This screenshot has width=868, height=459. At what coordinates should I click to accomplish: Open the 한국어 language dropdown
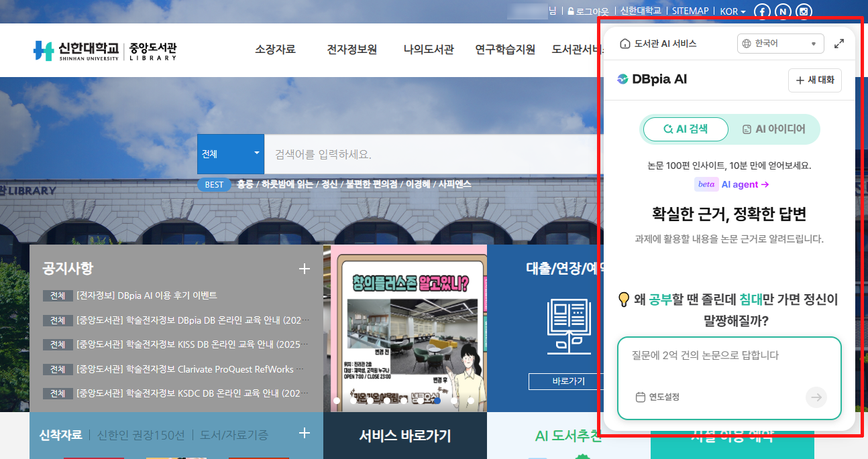(x=780, y=44)
